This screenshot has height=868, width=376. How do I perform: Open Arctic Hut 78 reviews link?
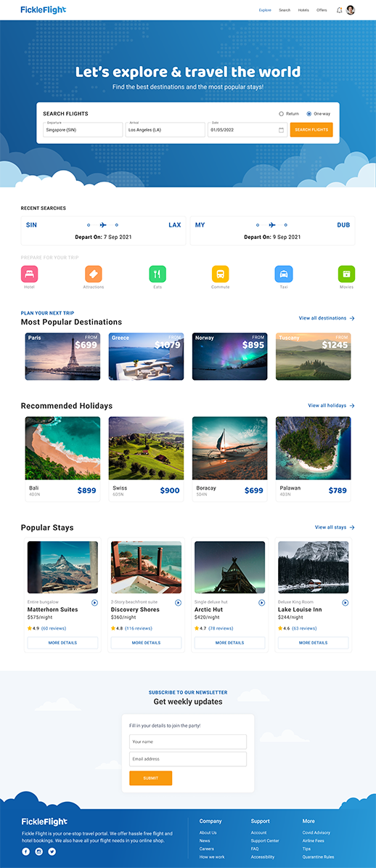tap(221, 628)
